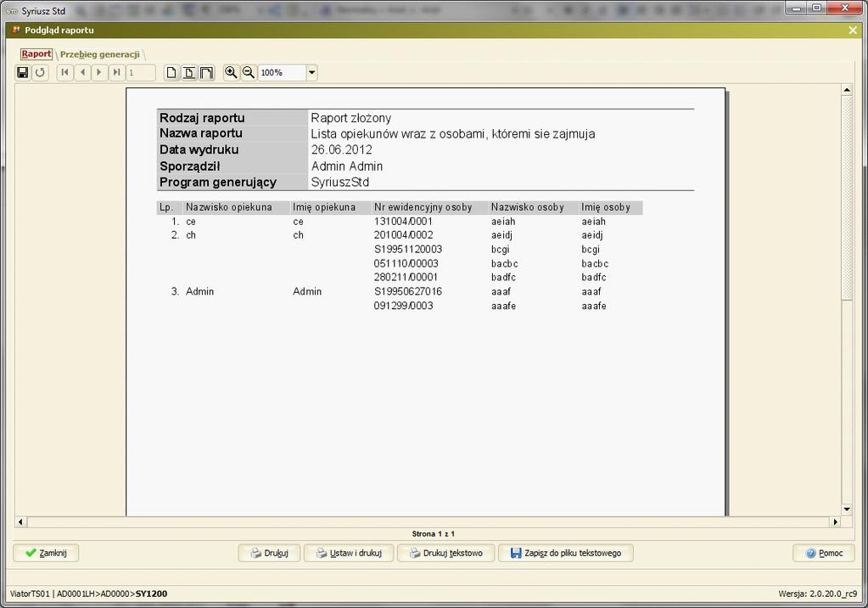Viewport: 868px width, 608px height.
Task: Click the vertical scrollbar up arrow
Action: (847, 89)
